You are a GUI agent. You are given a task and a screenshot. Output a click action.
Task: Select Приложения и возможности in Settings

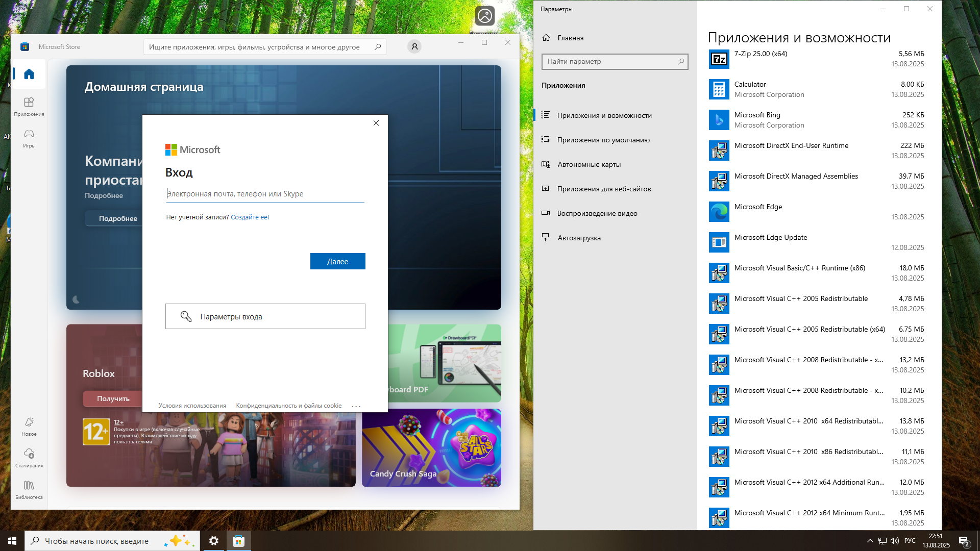click(615, 115)
